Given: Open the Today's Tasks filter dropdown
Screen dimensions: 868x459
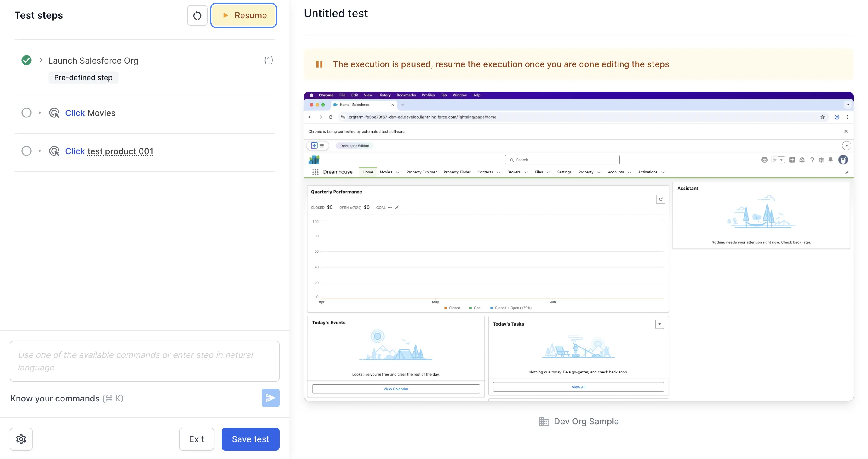Looking at the screenshot, I should [x=659, y=324].
